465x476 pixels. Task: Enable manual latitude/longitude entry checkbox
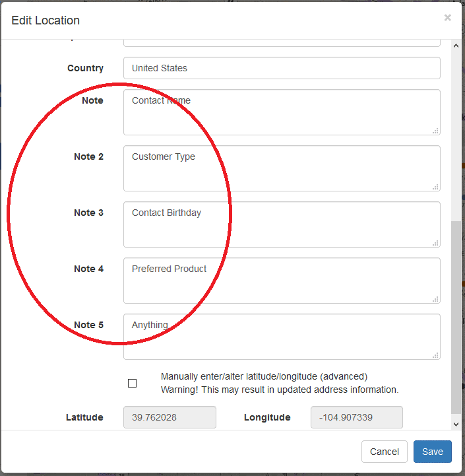click(x=133, y=383)
